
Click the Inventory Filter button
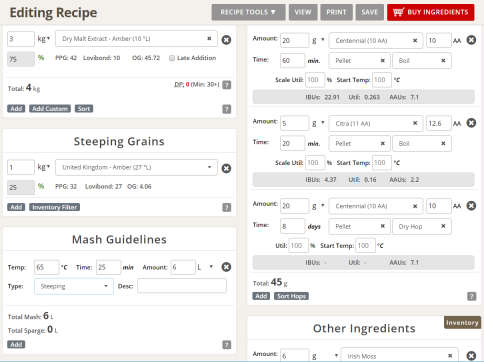click(55, 207)
